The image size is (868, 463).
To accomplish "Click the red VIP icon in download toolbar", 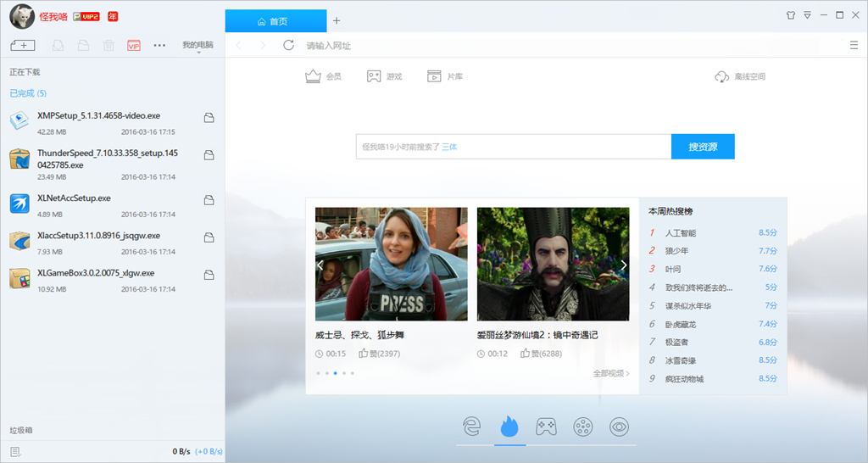I will point(133,45).
